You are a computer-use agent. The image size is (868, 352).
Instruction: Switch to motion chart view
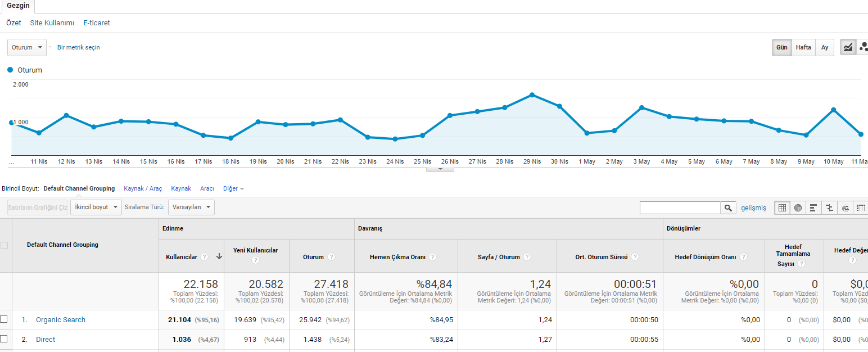(863, 47)
